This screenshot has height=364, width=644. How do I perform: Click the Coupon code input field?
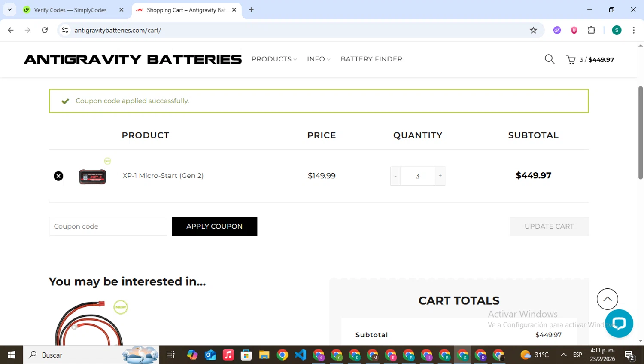[108, 226]
